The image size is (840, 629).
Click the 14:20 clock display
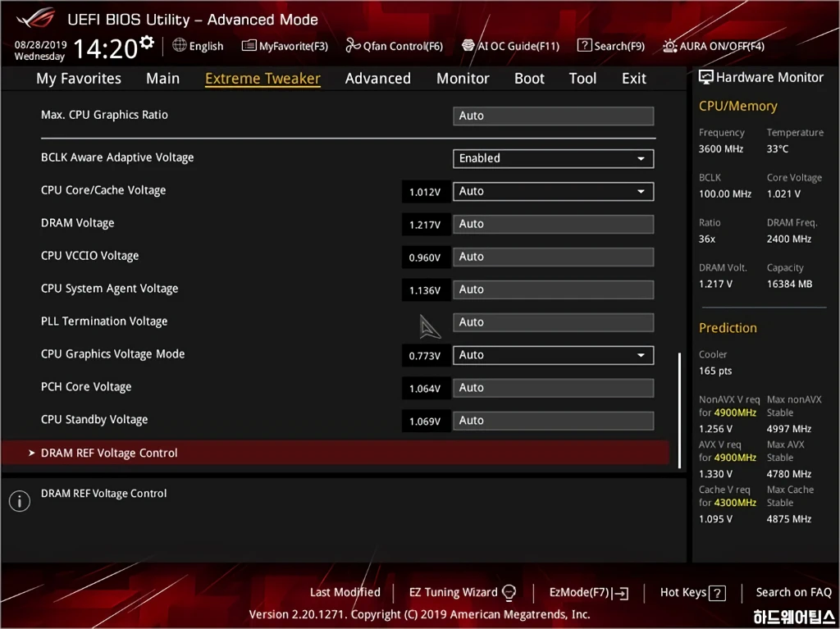106,49
